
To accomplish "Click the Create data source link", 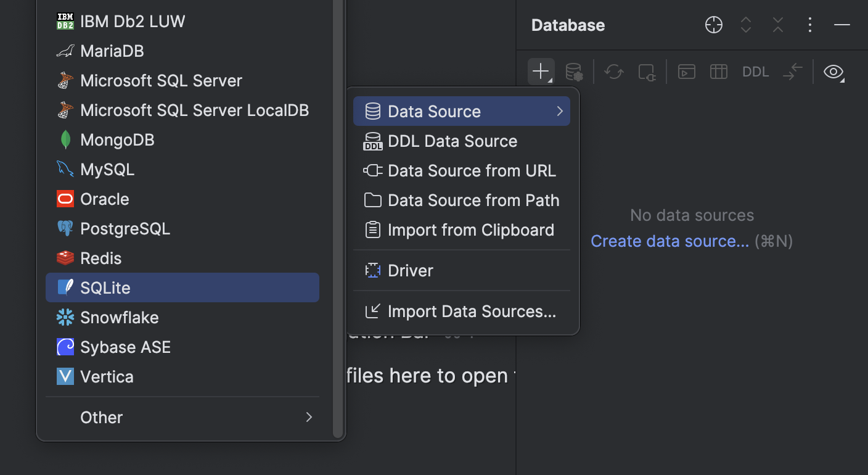I will pos(669,241).
